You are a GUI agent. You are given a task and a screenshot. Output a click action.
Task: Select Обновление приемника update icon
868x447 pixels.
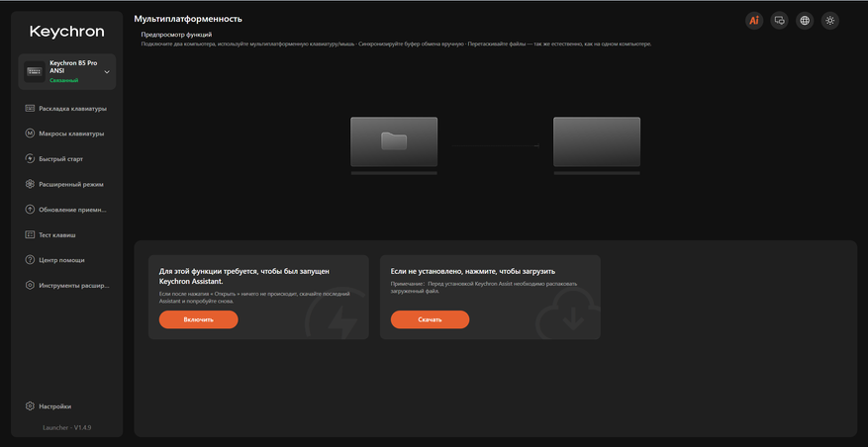coord(30,210)
